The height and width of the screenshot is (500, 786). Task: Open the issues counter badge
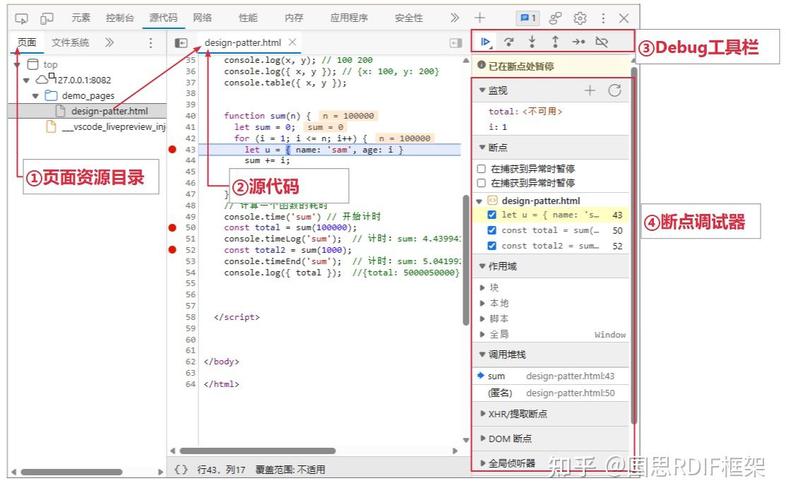[x=528, y=18]
